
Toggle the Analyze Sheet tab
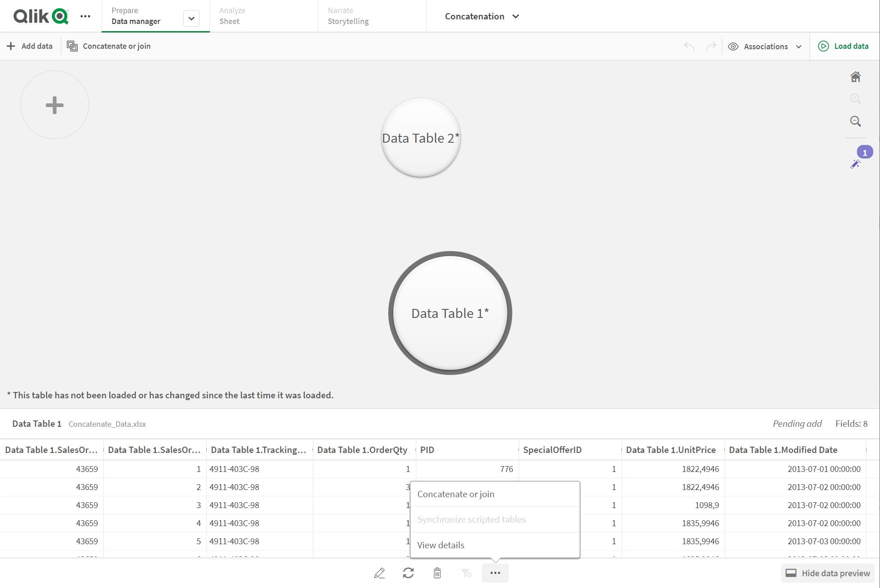tap(233, 16)
